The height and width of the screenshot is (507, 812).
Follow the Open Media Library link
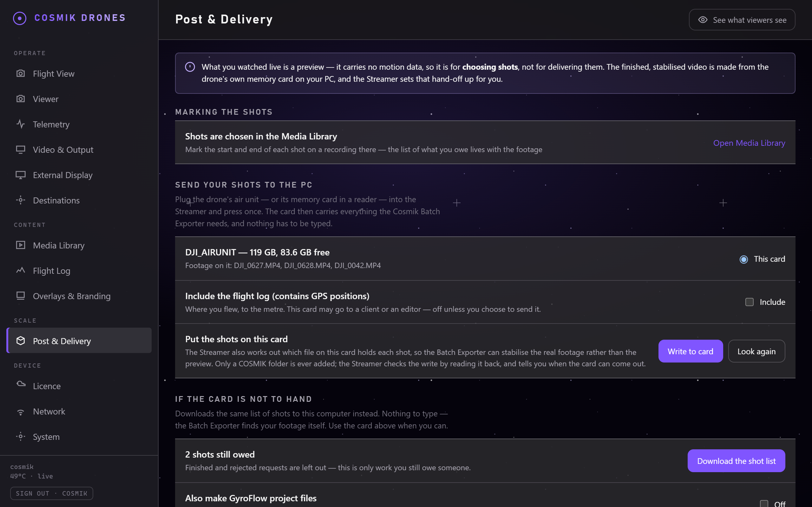(x=749, y=143)
